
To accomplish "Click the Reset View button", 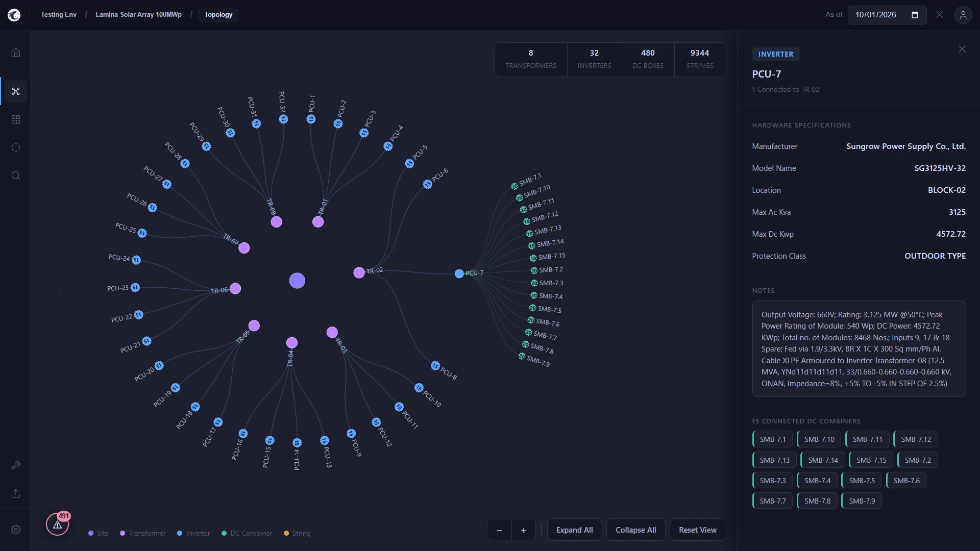I will click(x=697, y=530).
